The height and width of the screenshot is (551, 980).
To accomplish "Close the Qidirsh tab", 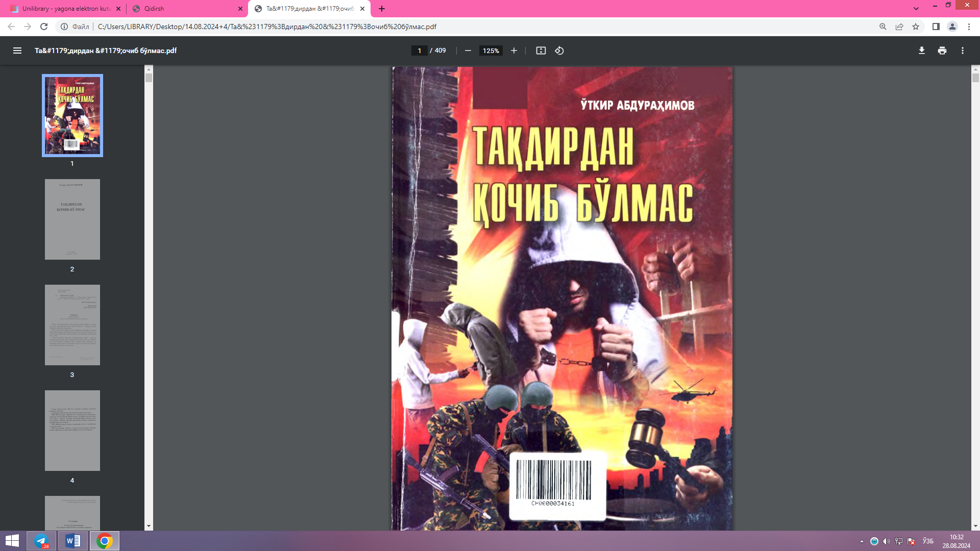I will click(240, 9).
